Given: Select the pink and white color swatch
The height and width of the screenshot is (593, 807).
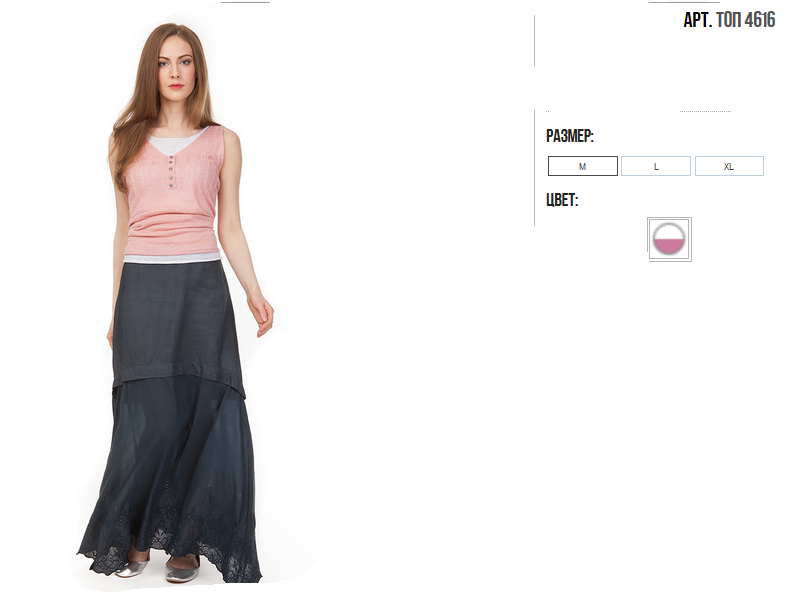Looking at the screenshot, I should pyautogui.click(x=669, y=239).
